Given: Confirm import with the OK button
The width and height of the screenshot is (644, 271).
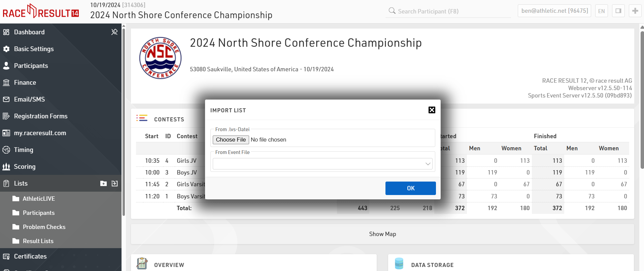Looking at the screenshot, I should 410,188.
